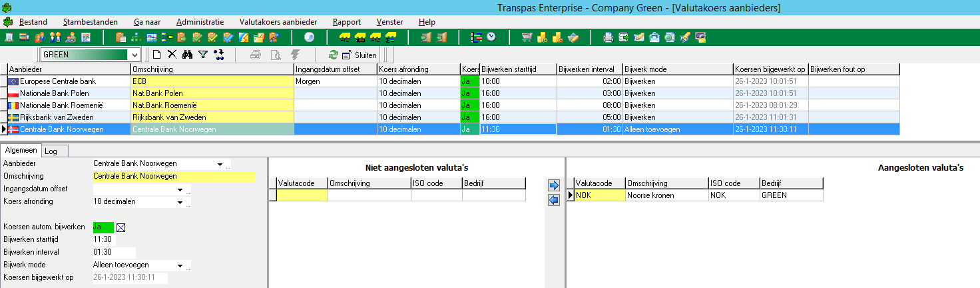Open the Ingangsdatum offset dropdown arrow
This screenshot has width=980, height=288.
180,189
